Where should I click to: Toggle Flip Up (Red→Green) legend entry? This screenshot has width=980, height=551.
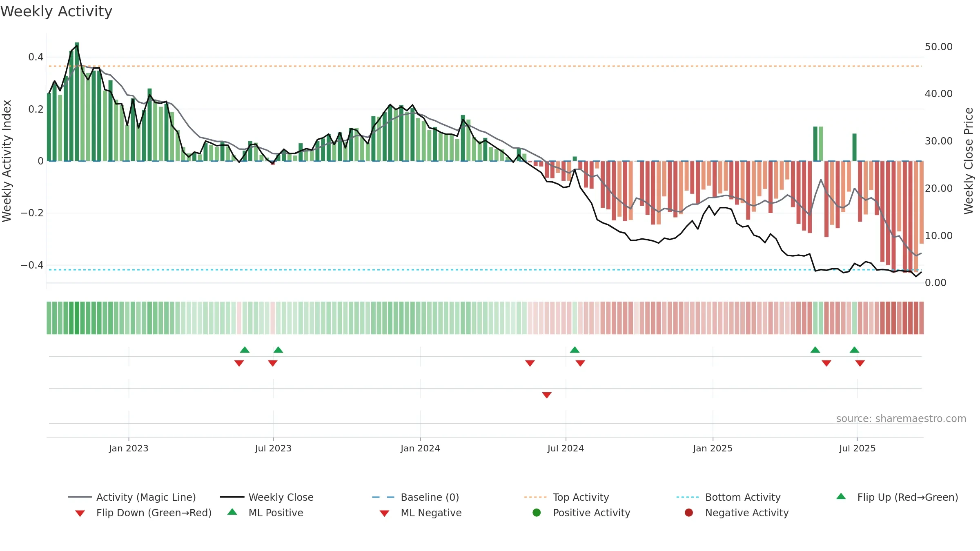tap(897, 497)
